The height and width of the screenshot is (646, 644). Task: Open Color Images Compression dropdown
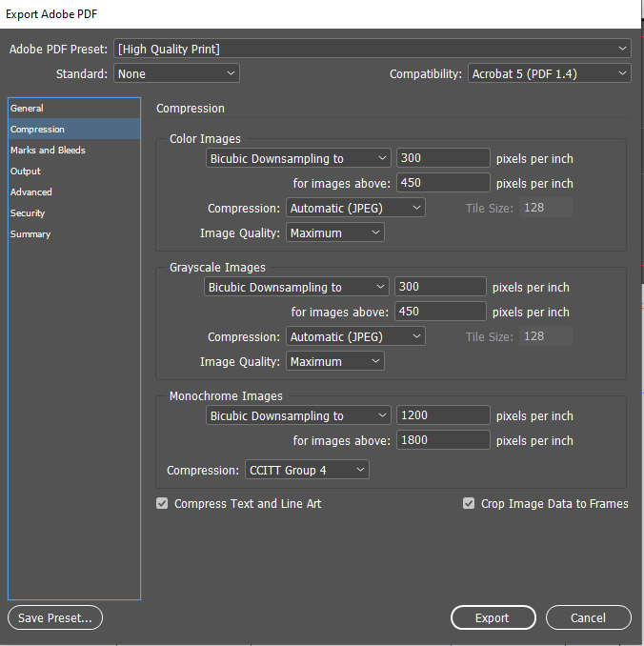tap(355, 208)
